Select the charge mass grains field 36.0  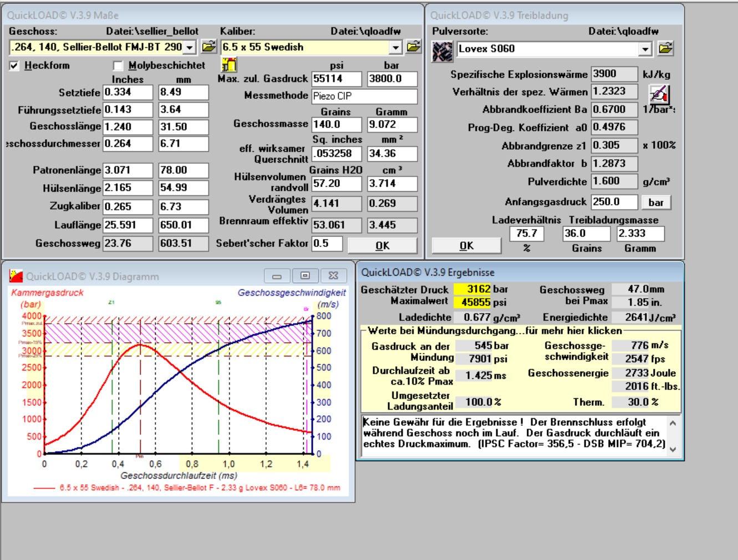pos(586,233)
